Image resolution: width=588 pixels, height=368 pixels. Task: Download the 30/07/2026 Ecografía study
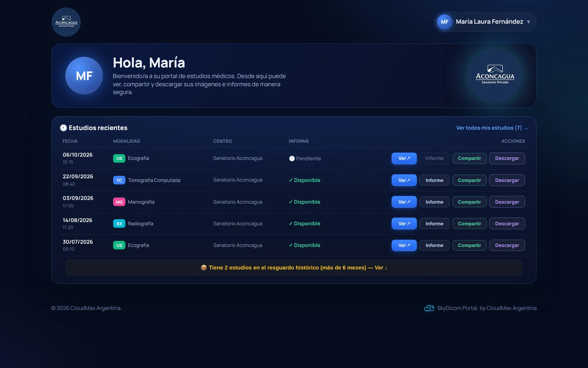click(x=507, y=245)
